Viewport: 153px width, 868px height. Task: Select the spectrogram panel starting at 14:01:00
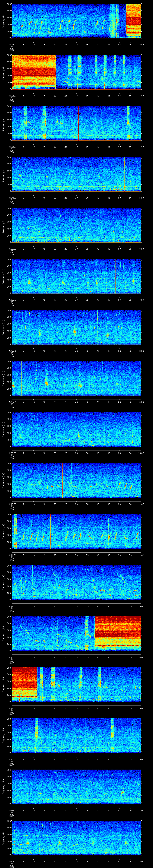pyautogui.click(x=76, y=21)
